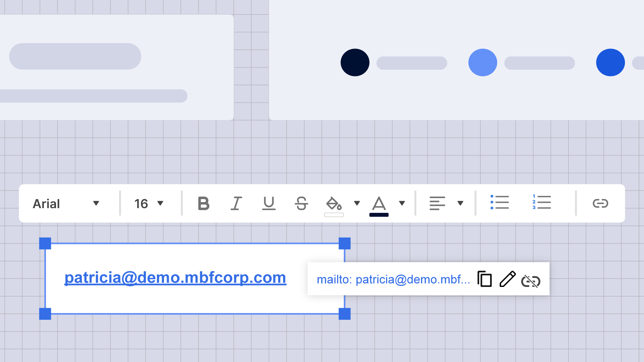Toggle underline formatting
This screenshot has width=644, height=362.
tap(269, 203)
